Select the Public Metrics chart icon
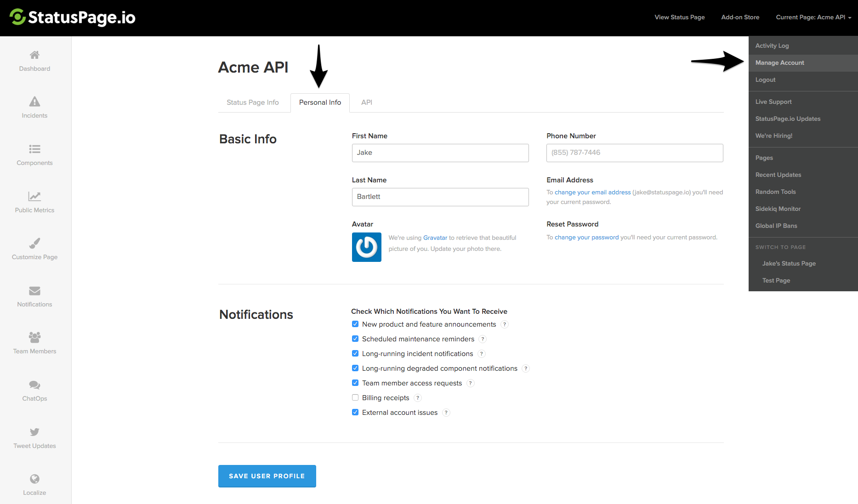 click(34, 196)
